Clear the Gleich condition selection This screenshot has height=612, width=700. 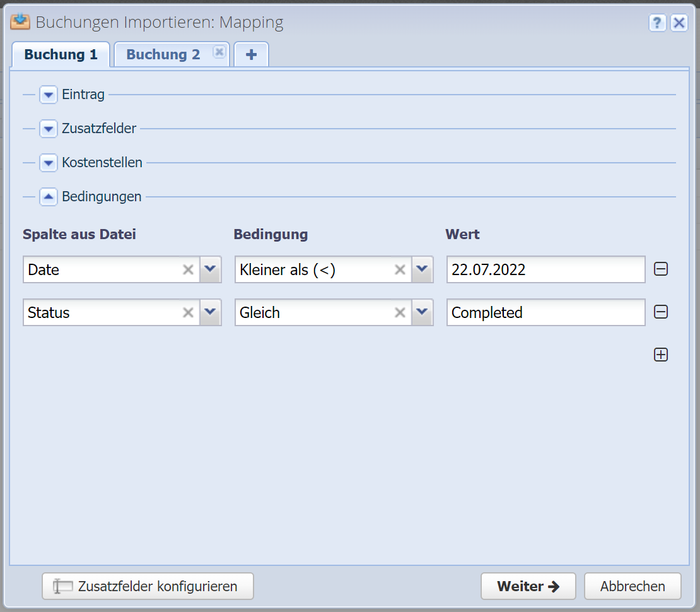click(x=400, y=313)
